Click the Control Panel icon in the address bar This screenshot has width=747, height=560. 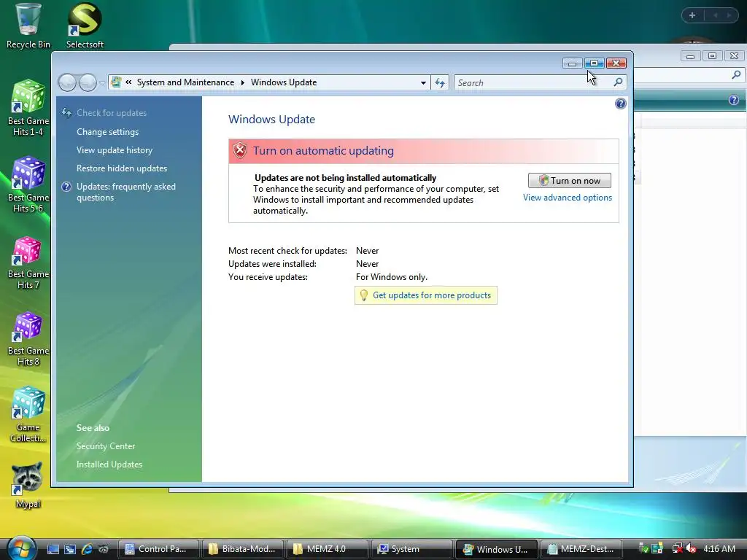click(116, 82)
